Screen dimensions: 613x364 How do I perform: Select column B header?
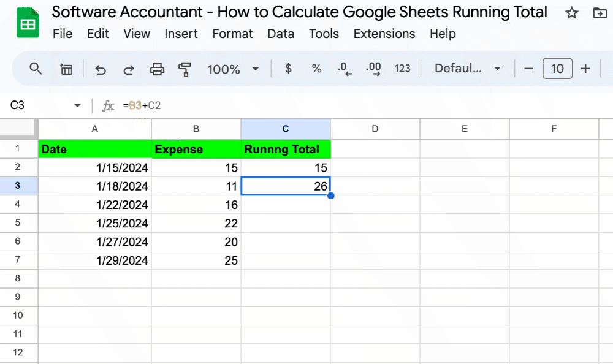196,129
